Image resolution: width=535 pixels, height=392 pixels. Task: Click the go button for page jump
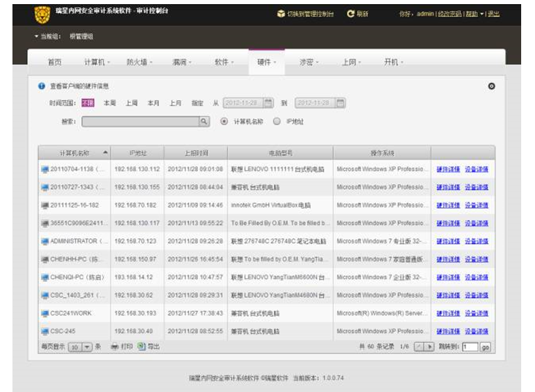pyautogui.click(x=485, y=347)
